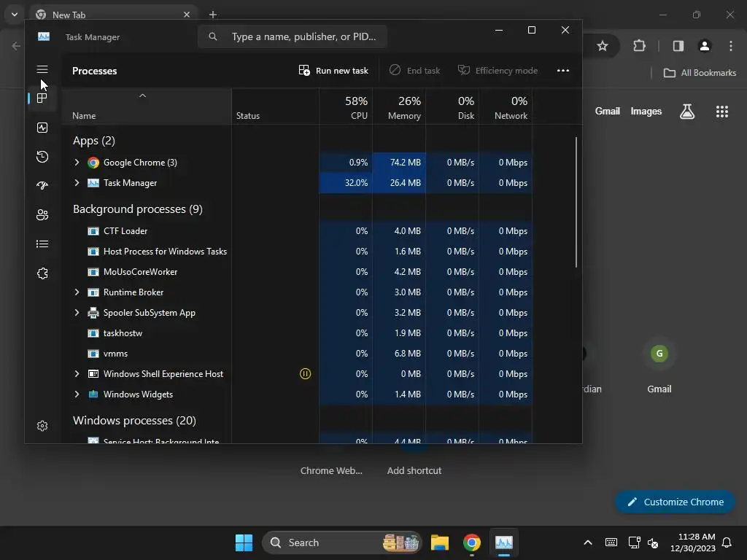Viewport: 747px width, 560px height.
Task: Toggle the sort arrow above Name column
Action: [x=142, y=96]
